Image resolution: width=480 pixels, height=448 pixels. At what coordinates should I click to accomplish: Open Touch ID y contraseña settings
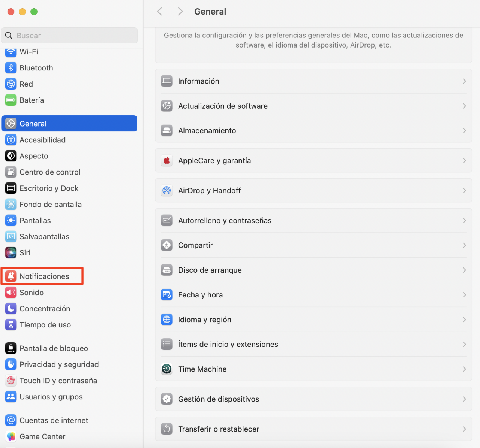click(x=58, y=381)
